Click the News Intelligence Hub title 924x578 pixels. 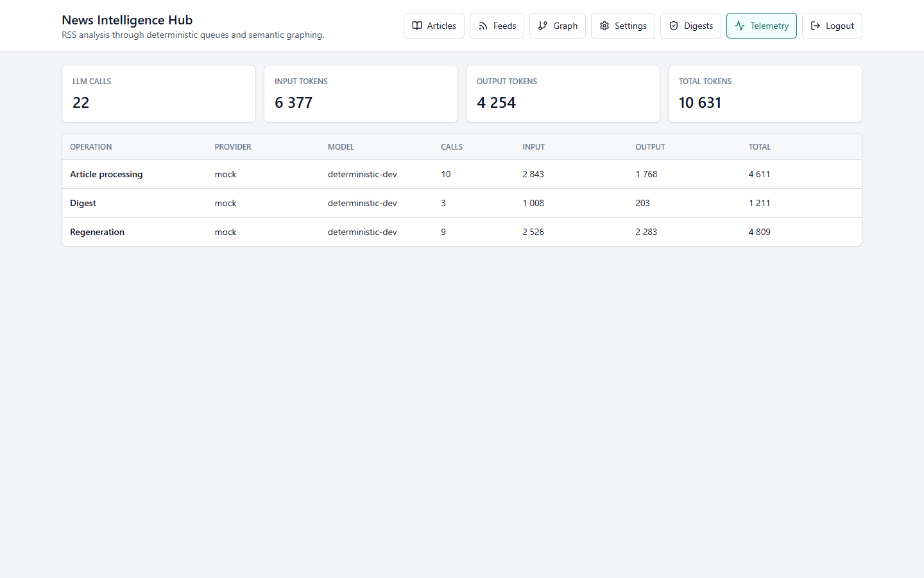[127, 20]
